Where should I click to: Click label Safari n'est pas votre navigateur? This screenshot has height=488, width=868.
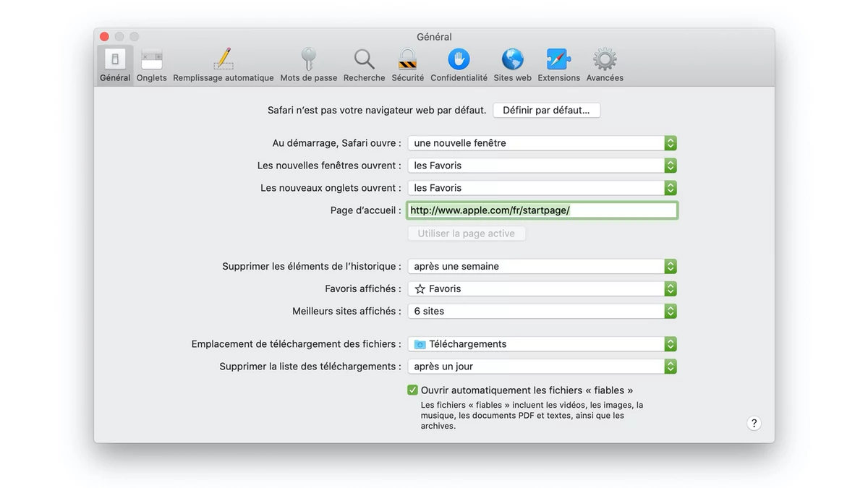[377, 111]
